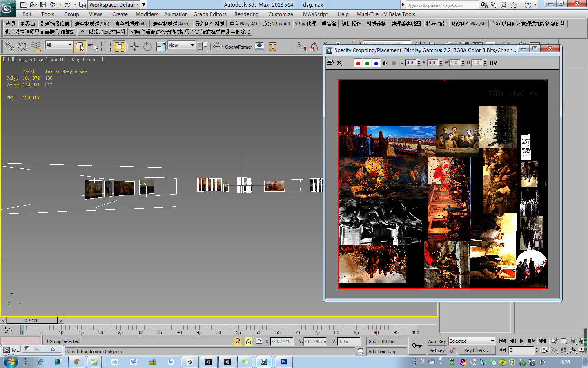Open the MAXScript menu
Viewport: 588px width, 368px height.
pyautogui.click(x=315, y=14)
